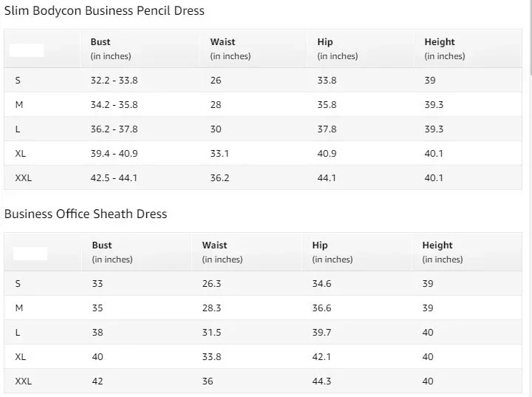Image resolution: width=532 pixels, height=397 pixels.
Task: Click the S row label in the Sheath Dress table
Action: tap(18, 284)
